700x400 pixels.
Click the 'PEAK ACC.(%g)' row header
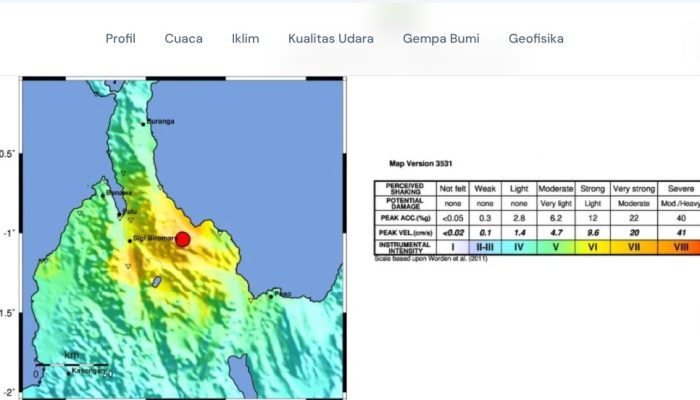pos(405,218)
